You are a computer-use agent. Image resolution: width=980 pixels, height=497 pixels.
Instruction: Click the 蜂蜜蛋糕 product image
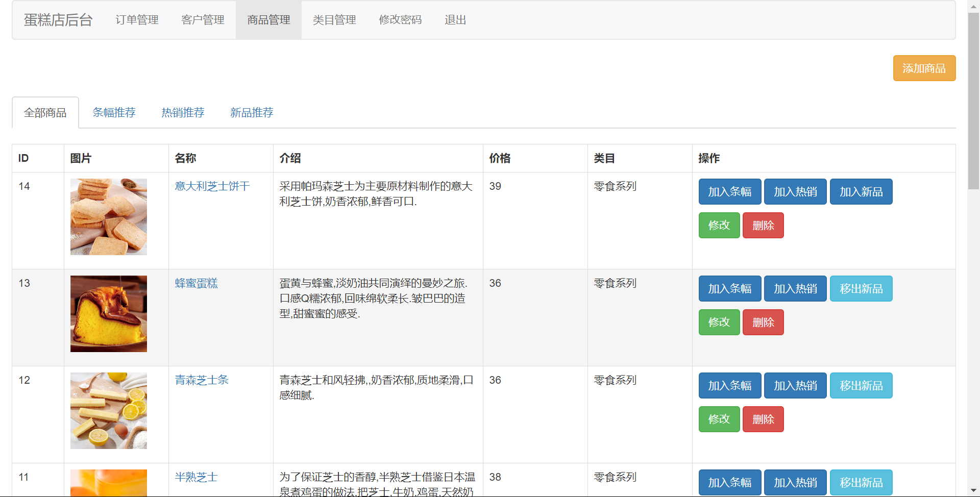[109, 314]
